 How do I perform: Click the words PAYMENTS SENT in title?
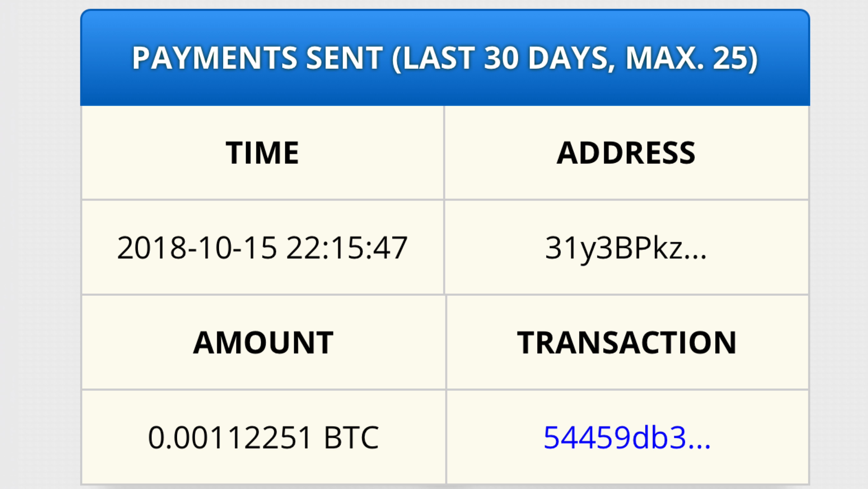[x=257, y=58]
